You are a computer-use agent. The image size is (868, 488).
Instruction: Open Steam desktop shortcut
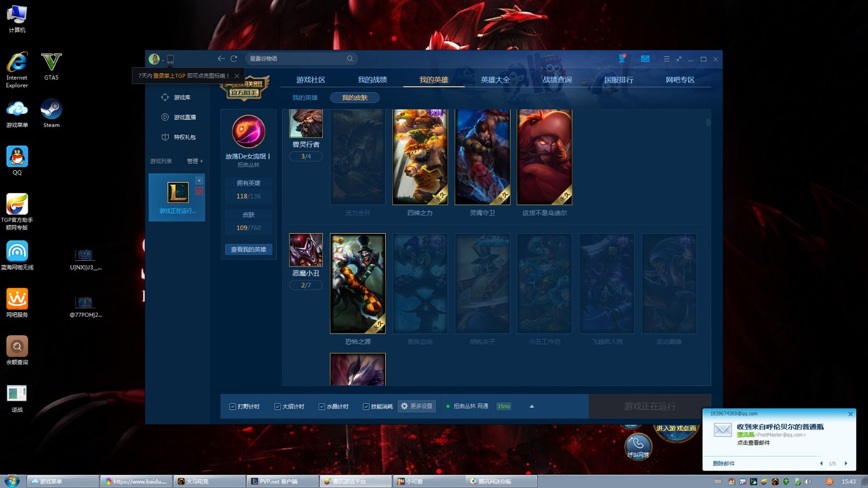tap(52, 113)
